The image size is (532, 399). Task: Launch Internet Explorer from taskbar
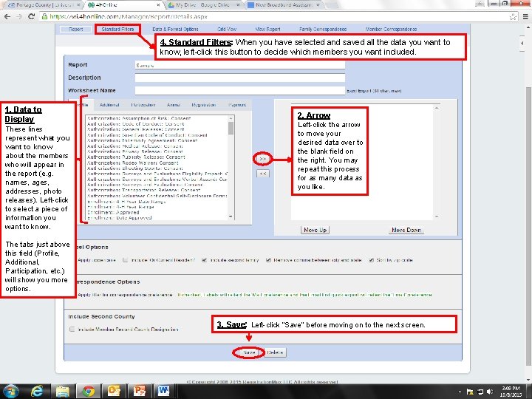tap(37, 392)
